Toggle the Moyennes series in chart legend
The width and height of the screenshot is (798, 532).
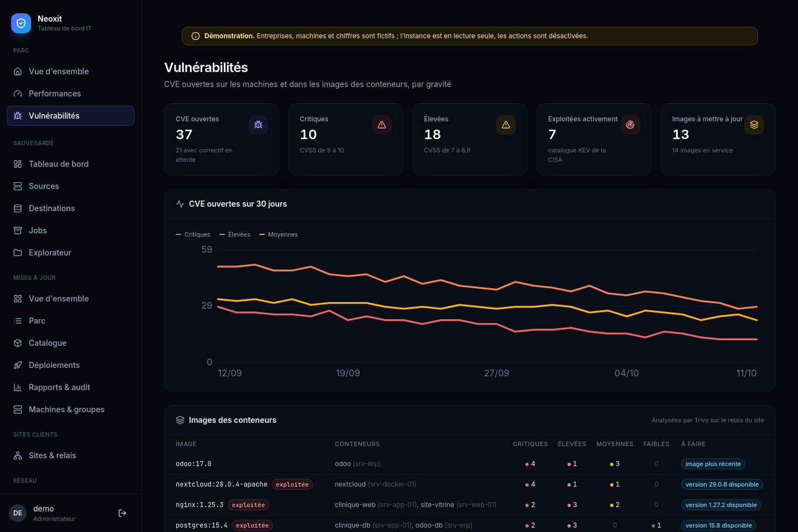(279, 234)
